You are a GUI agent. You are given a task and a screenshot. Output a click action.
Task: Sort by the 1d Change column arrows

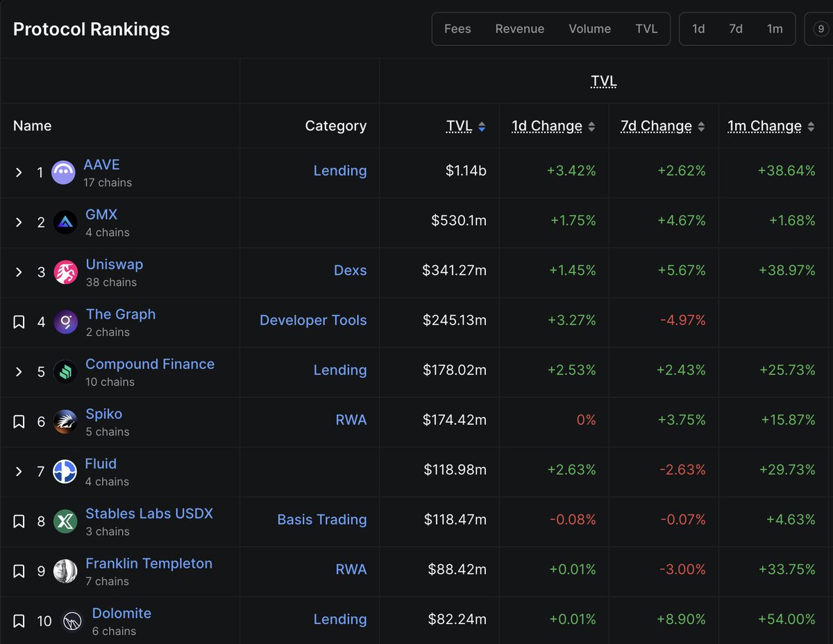(591, 126)
